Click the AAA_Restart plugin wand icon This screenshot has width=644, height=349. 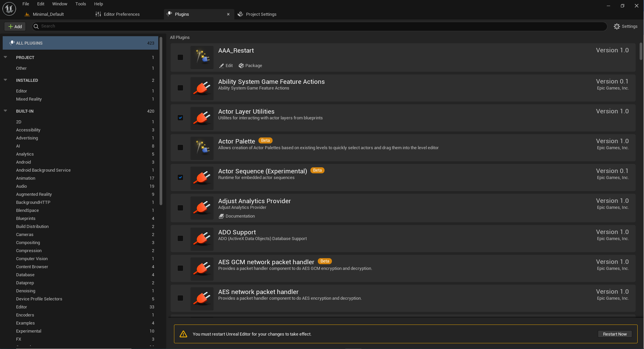(x=202, y=57)
